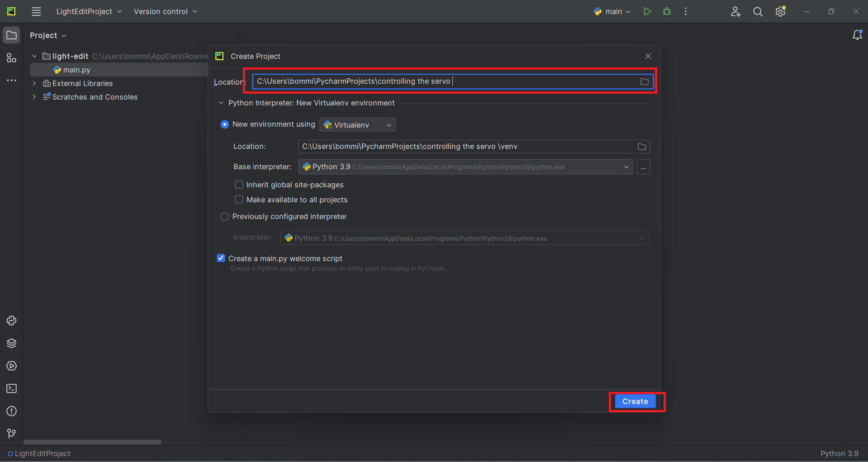The image size is (868, 462).
Task: Select light-edit root folder
Action: [x=70, y=56]
